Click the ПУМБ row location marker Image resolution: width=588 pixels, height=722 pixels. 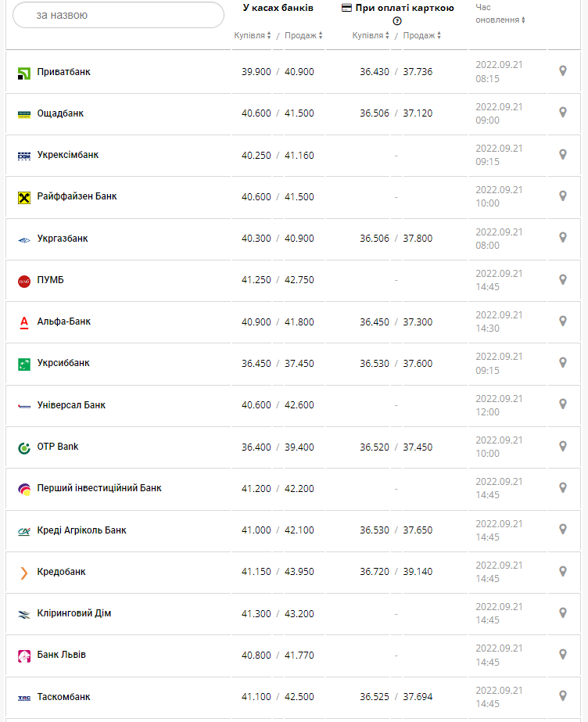click(562, 279)
